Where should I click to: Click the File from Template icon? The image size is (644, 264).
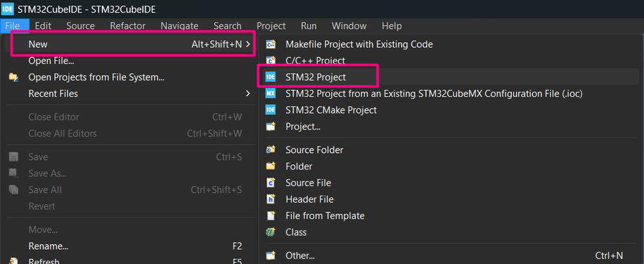point(271,216)
